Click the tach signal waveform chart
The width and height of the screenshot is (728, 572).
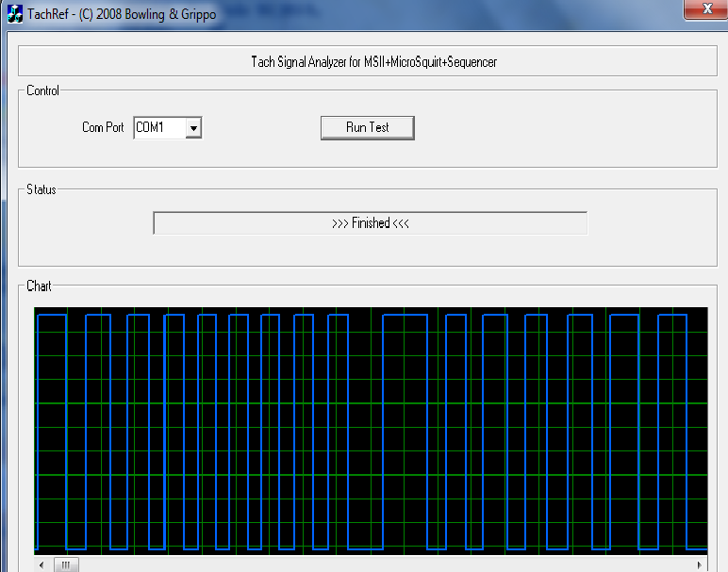coord(371,431)
